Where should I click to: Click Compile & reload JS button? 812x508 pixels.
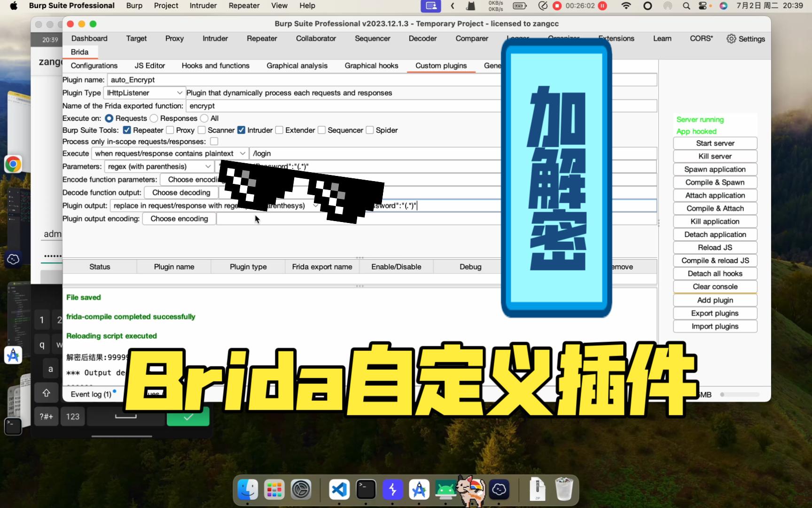[715, 261]
